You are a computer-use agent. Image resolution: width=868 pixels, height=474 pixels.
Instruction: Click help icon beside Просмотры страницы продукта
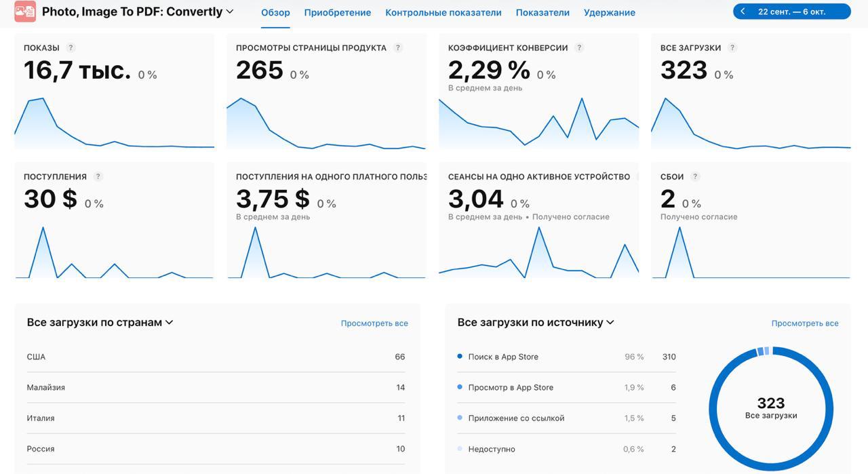tap(398, 48)
